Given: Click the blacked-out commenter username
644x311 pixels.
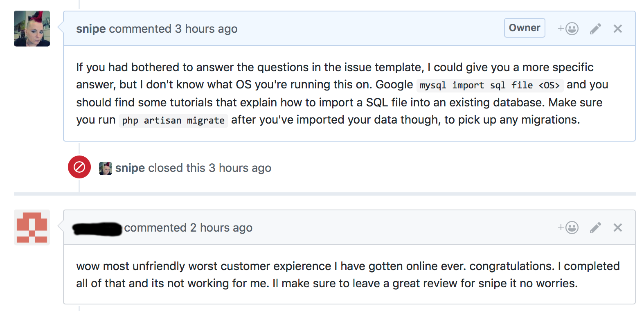Looking at the screenshot, I should [x=97, y=228].
